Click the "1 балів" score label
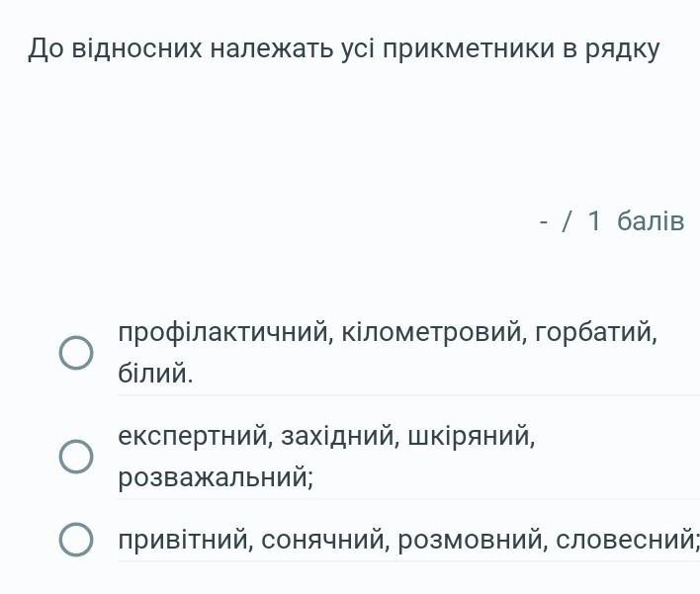 point(635,221)
